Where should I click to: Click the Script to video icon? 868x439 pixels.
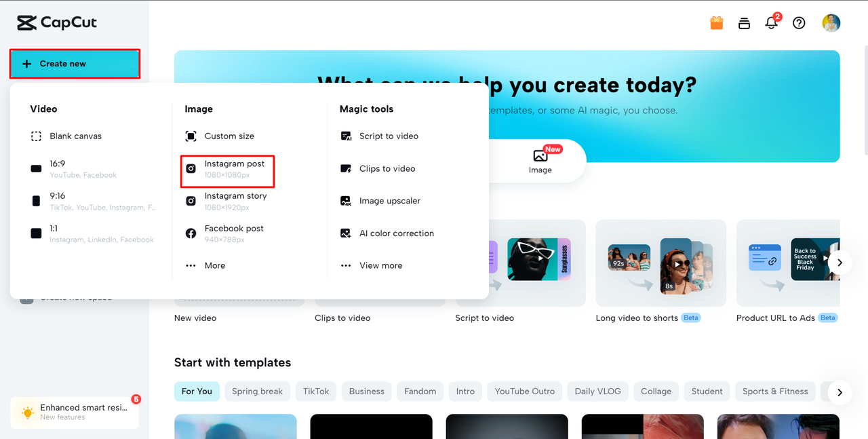pyautogui.click(x=346, y=136)
